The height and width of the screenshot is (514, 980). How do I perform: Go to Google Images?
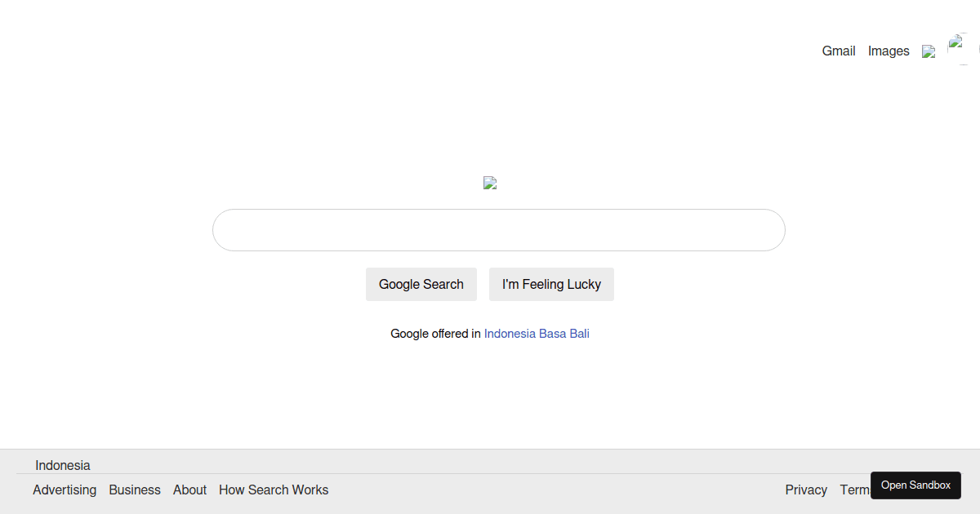point(889,51)
